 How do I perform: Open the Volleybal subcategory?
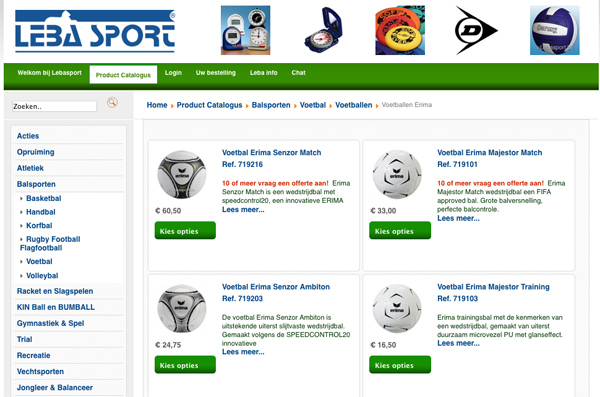(x=42, y=276)
